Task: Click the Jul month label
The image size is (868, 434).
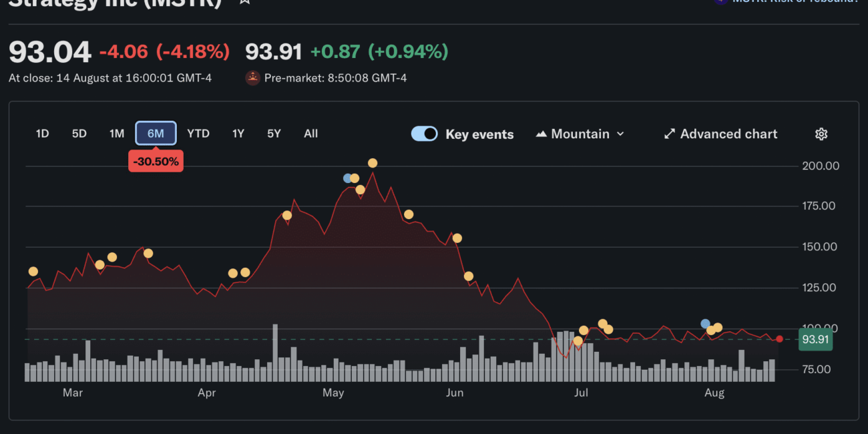Action: tap(581, 393)
